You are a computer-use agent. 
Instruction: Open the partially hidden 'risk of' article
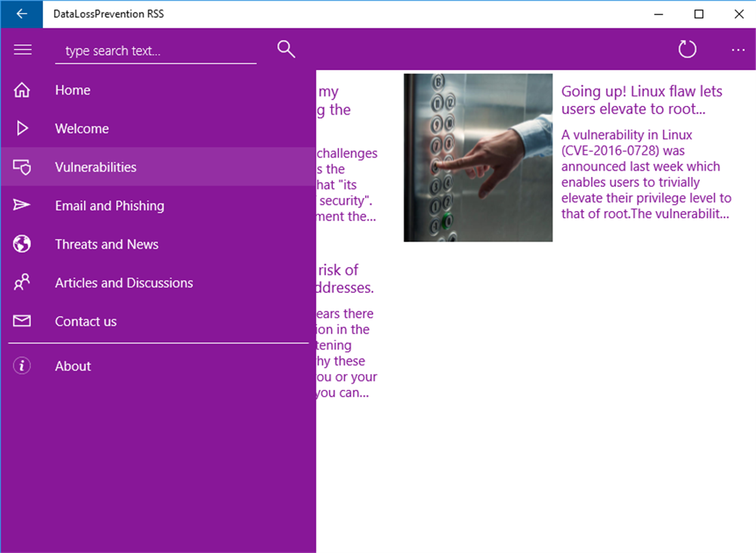click(x=345, y=279)
